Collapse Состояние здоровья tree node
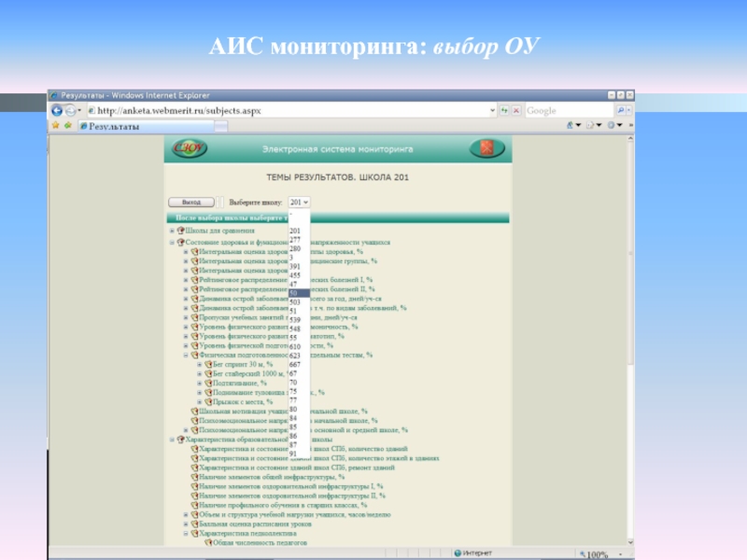The width and height of the screenshot is (747, 560). pos(172,243)
